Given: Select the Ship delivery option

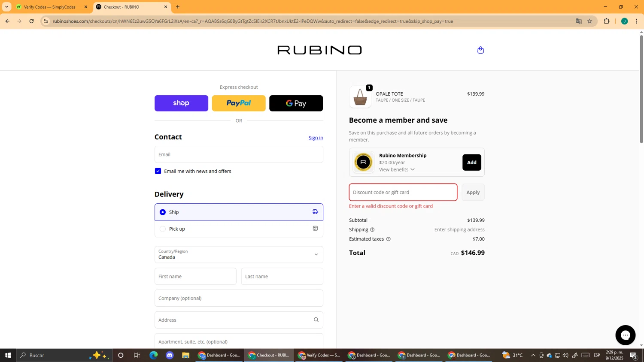Looking at the screenshot, I should pos(239,212).
